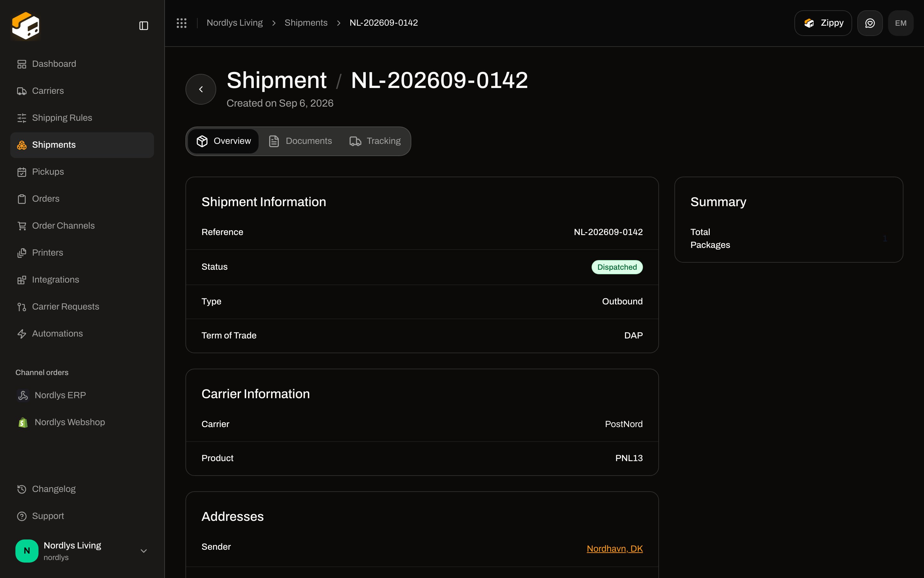This screenshot has width=924, height=578.
Task: Click the Outbound type value
Action: tap(622, 301)
